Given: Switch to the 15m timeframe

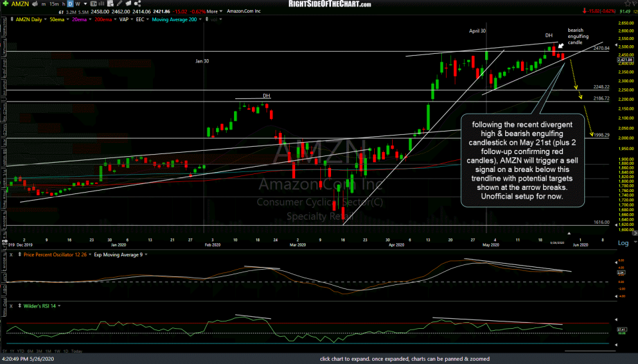Looking at the screenshot, I should [54, 4].
